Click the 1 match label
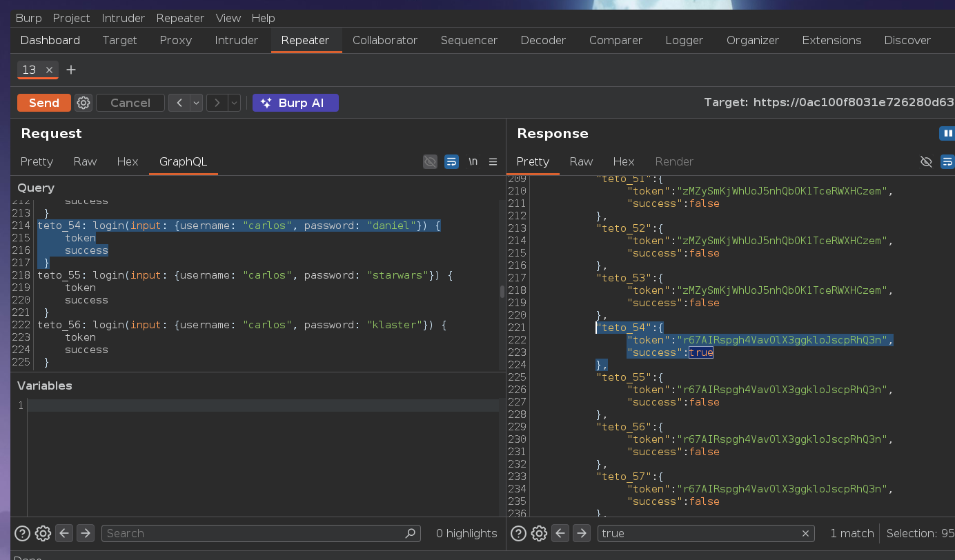Image resolution: width=955 pixels, height=560 pixels. (852, 533)
